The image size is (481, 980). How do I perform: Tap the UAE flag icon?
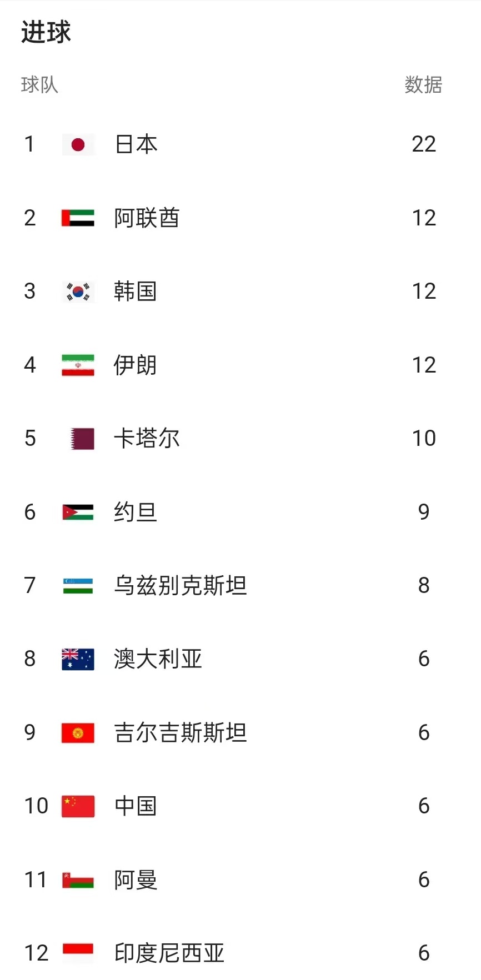[x=78, y=218]
